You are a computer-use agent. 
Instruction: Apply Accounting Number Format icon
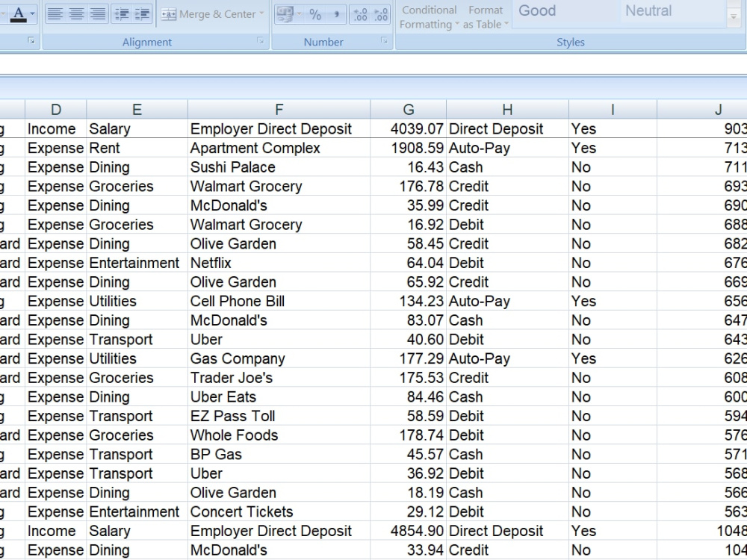(x=285, y=13)
